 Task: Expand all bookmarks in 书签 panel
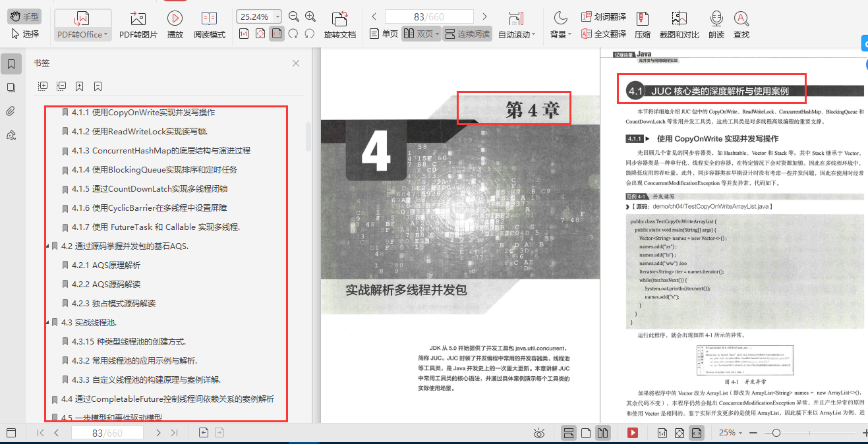[x=43, y=86]
